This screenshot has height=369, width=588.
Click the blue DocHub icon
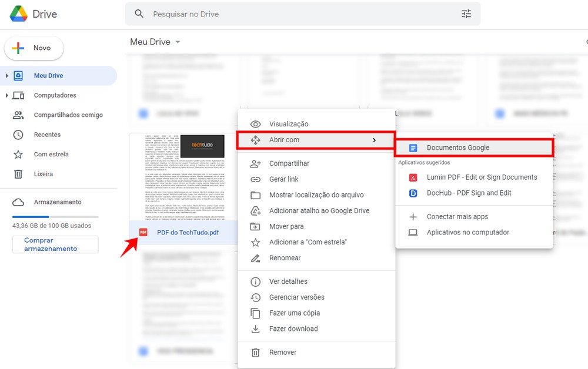coord(413,193)
